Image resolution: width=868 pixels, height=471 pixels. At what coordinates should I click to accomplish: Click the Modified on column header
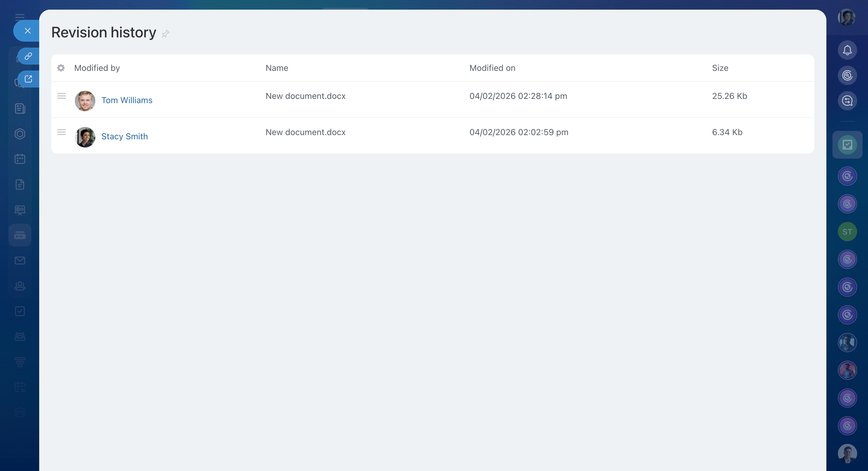point(492,68)
